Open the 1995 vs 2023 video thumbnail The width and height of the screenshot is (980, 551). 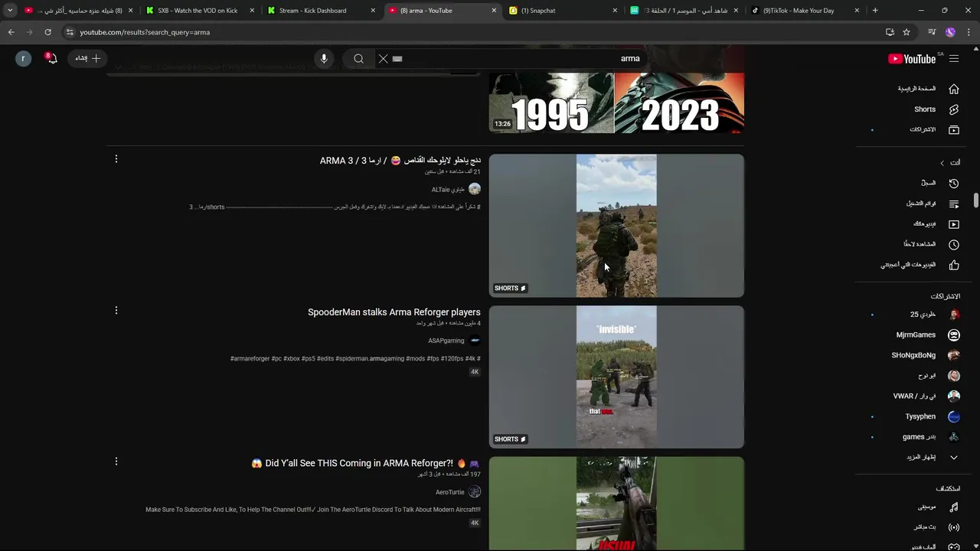(616, 103)
